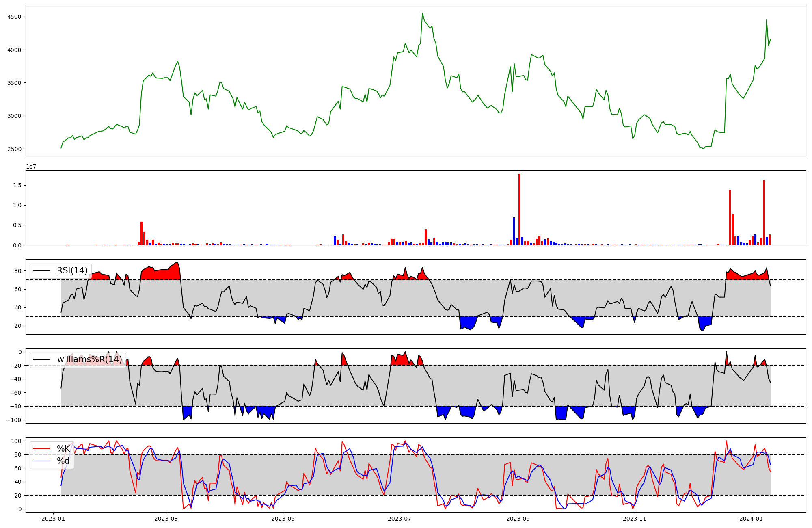This screenshot has height=528, width=812.
Task: Click the 2023-07 date label
Action: [x=400, y=519]
